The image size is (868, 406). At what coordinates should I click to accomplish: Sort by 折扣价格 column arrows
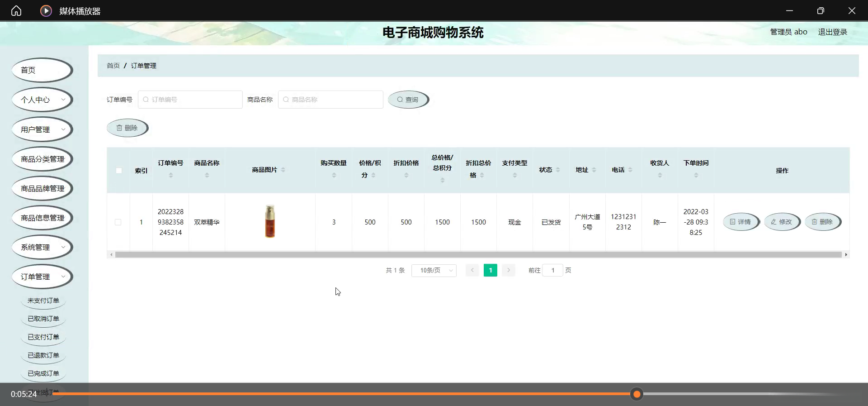coord(406,175)
